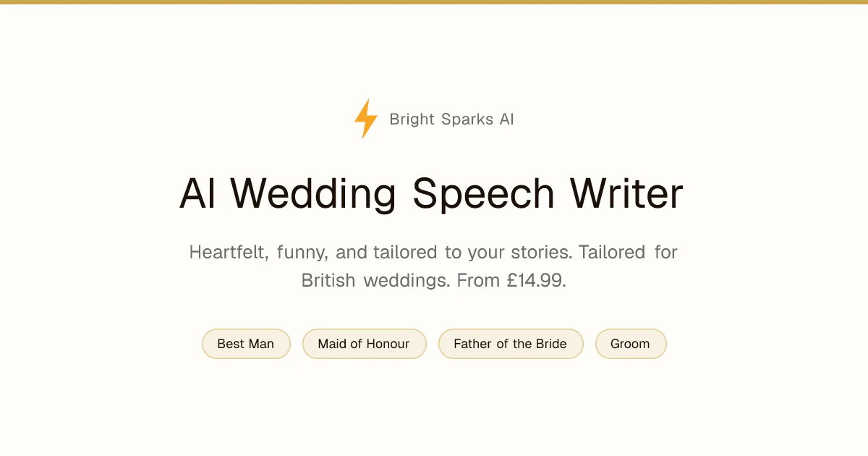
Task: Activate the lightning bolt branding mark
Action: pos(365,119)
